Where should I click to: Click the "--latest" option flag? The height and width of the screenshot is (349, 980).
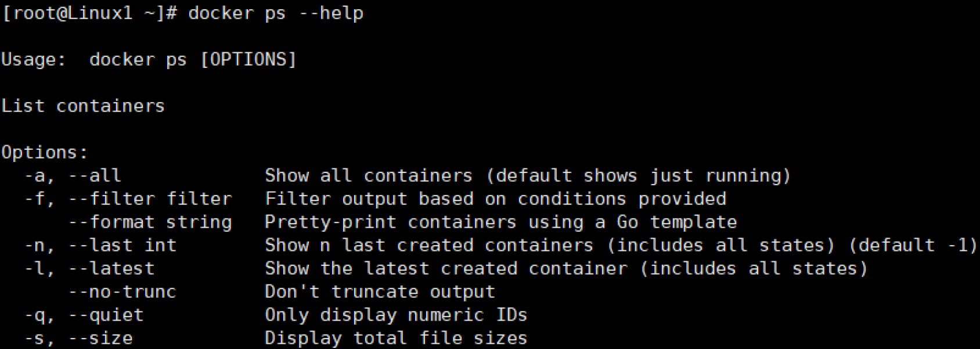[111, 269]
